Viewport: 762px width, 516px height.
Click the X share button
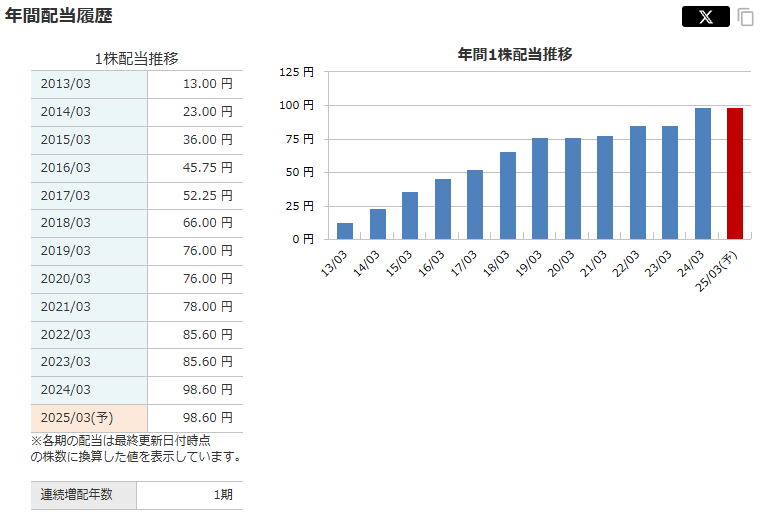(705, 16)
